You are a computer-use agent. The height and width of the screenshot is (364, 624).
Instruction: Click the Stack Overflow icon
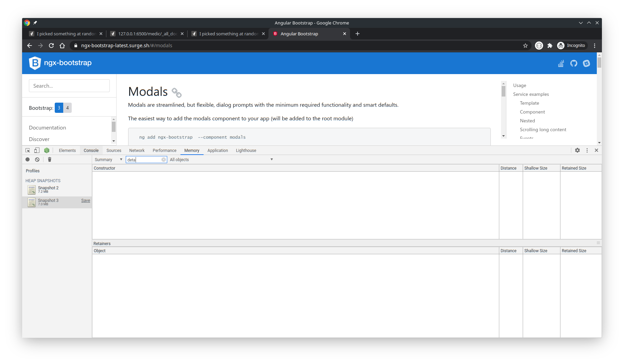(561, 63)
